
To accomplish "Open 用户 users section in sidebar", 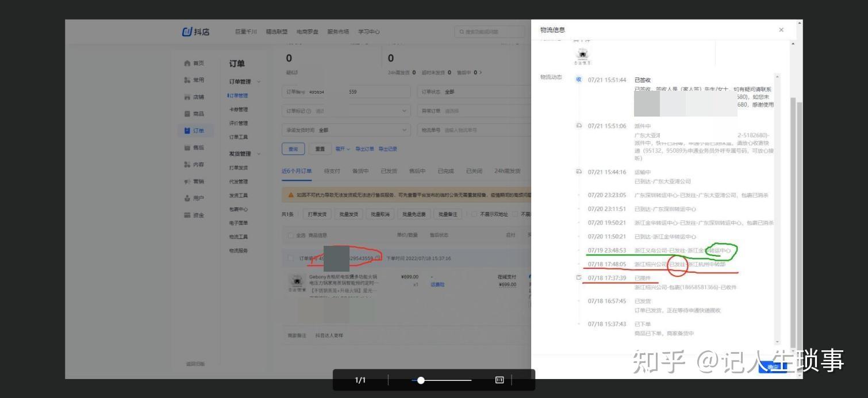I will coord(194,198).
